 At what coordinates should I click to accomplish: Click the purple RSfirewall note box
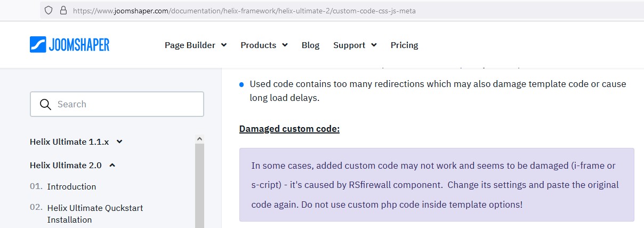[x=437, y=185]
